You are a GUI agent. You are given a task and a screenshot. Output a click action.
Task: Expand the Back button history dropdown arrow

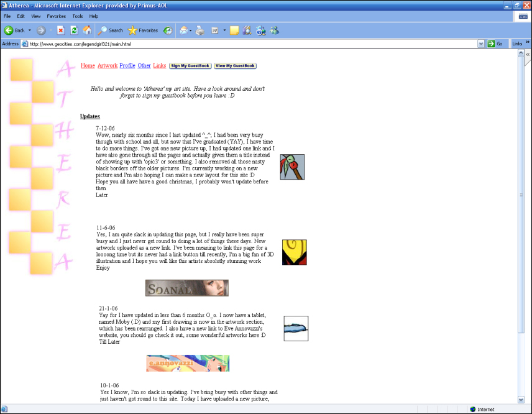point(29,30)
